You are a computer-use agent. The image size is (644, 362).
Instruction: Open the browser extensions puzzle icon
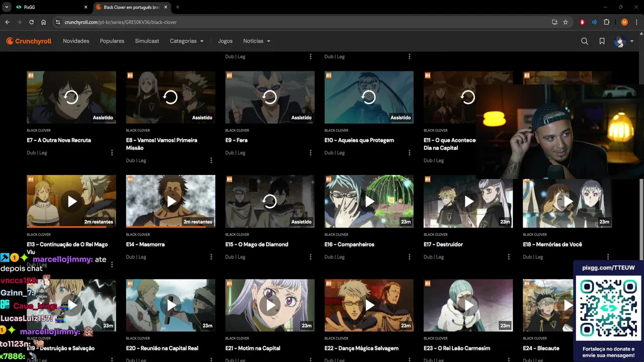tap(607, 22)
